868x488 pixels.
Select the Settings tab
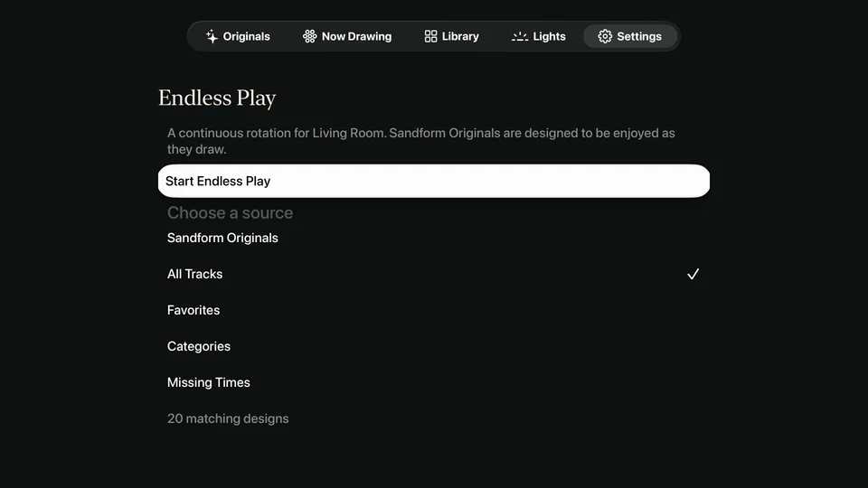point(630,36)
